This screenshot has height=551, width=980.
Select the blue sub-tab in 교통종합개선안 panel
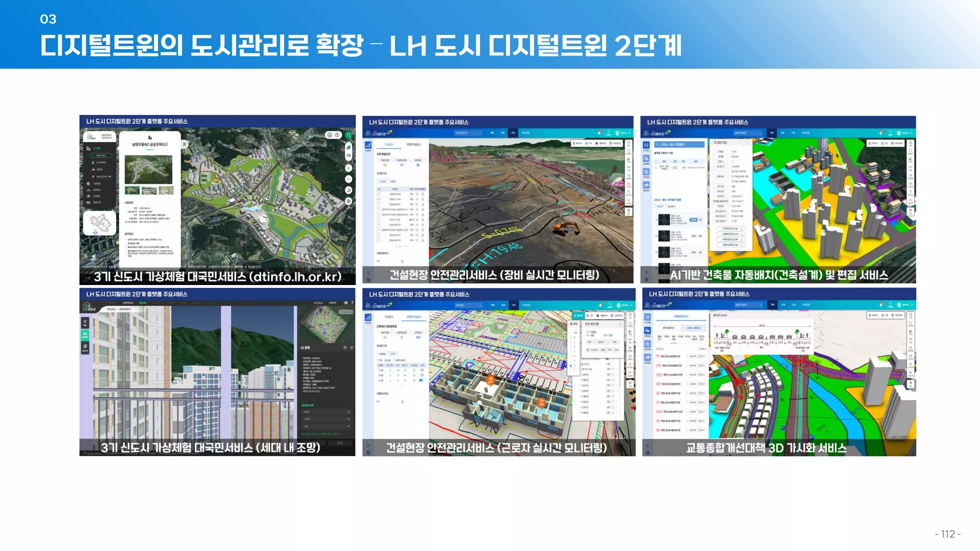pos(694,328)
